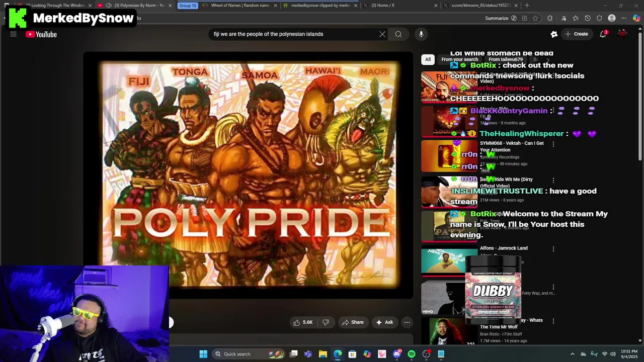Open The Time Mr Wolf video title
Image resolution: width=644 pixels, height=362 pixels.
(x=499, y=327)
